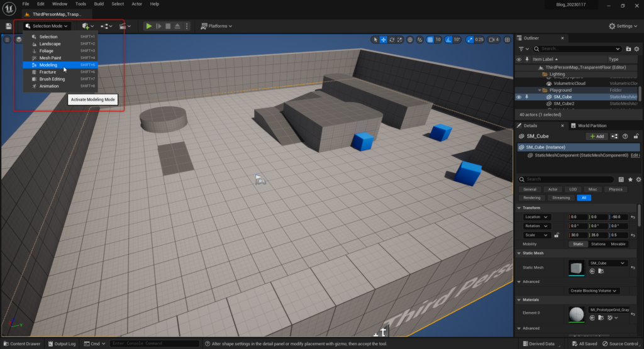Collapse the Playground folder
The width and height of the screenshot is (644, 349).
click(x=540, y=90)
